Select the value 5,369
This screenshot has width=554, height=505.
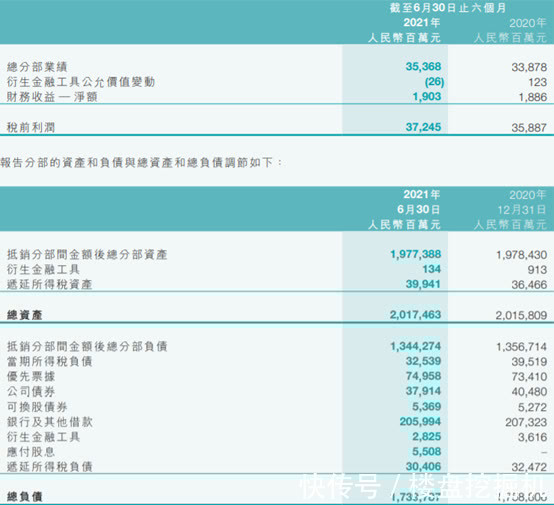pyautogui.click(x=427, y=406)
